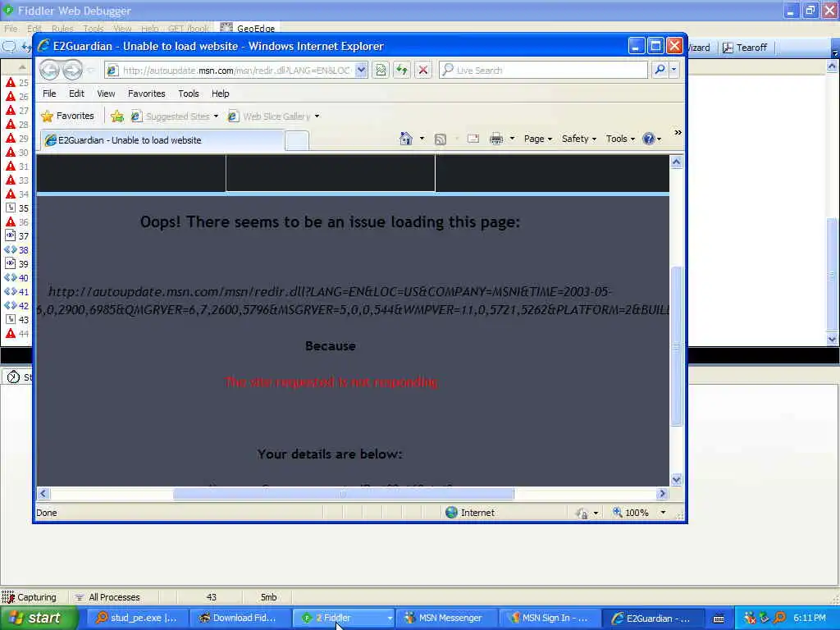Viewport: 840px width, 630px height.
Task: Click the on-screen keyboard tray icon
Action: [x=719, y=619]
